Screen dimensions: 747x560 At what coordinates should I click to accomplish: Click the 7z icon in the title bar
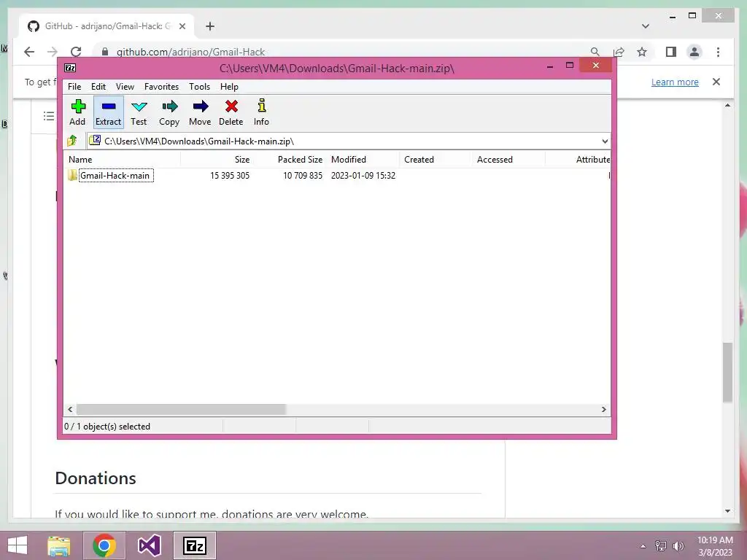click(x=70, y=68)
